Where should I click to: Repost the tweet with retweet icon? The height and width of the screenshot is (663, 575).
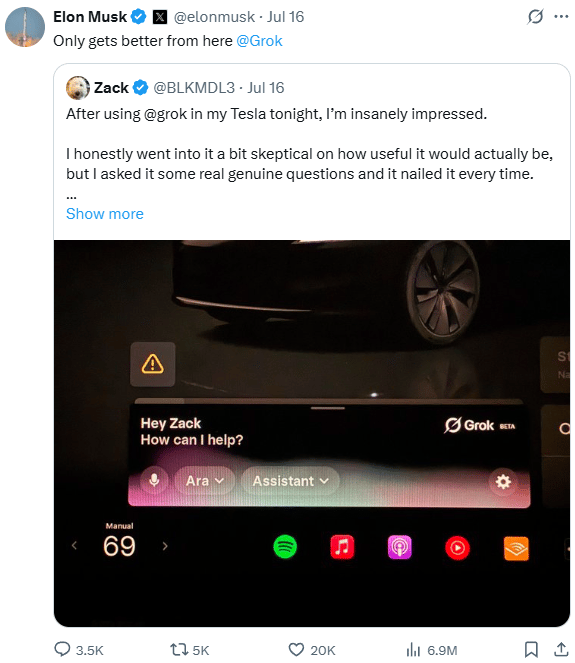click(179, 649)
